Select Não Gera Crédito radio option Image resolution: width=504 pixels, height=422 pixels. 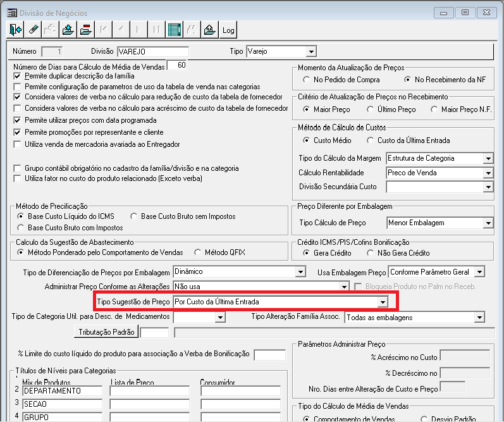tap(371, 253)
